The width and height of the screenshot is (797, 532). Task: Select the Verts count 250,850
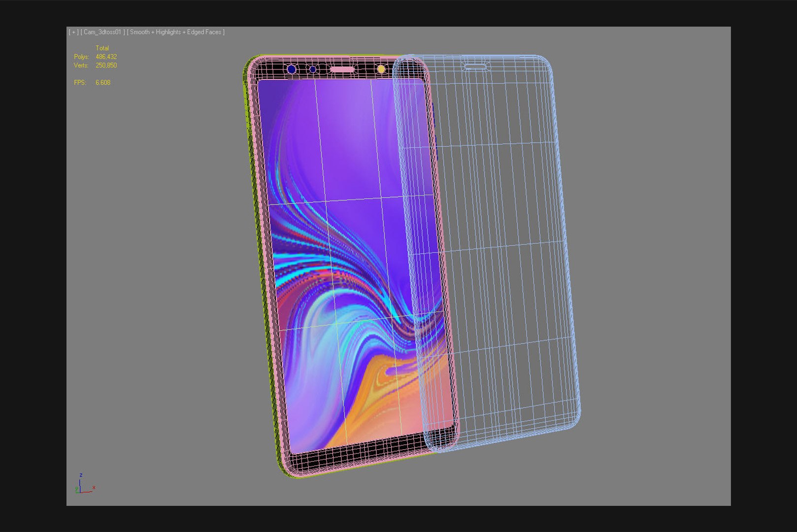[106, 66]
